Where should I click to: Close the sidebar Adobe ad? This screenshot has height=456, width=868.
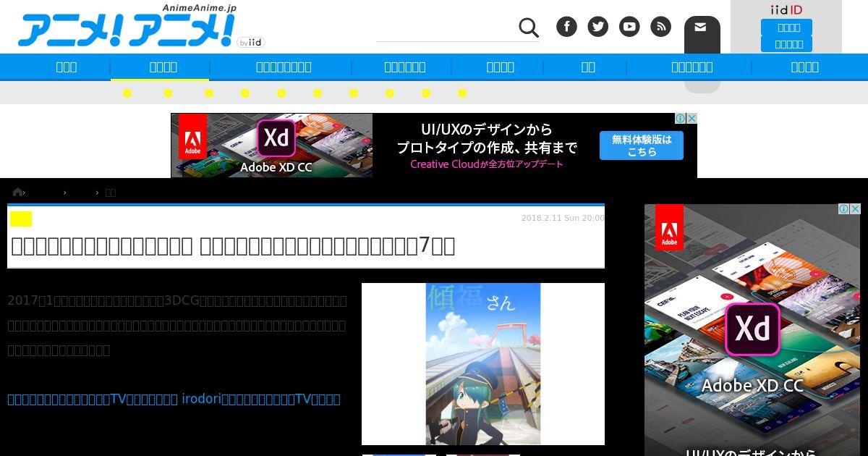tap(854, 209)
